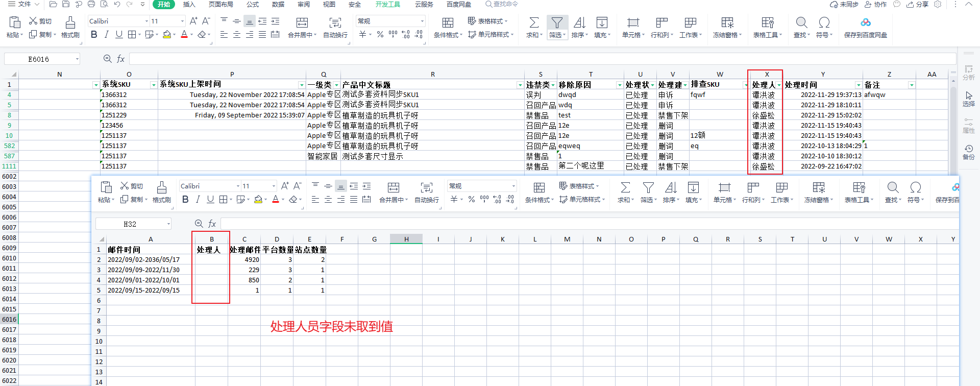Open the filter arrow on 系统SKU column
The height and width of the screenshot is (386, 980).
(x=154, y=85)
